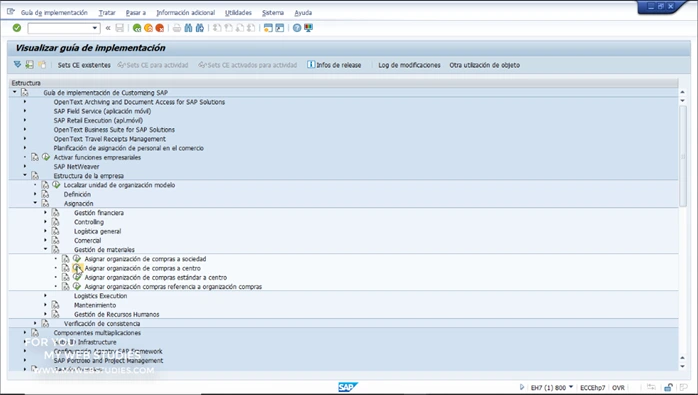This screenshot has height=395, width=698.
Task: Open documentation icon for Estructura de la empresa
Action: (35, 176)
